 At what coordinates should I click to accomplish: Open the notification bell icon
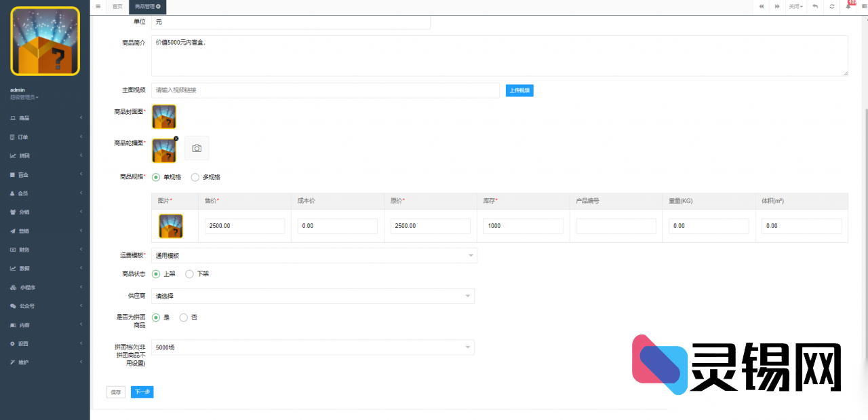tap(848, 6)
